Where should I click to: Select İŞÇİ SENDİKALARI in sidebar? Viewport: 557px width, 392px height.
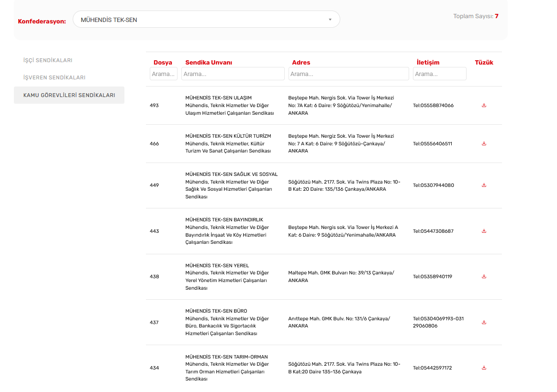(48, 60)
